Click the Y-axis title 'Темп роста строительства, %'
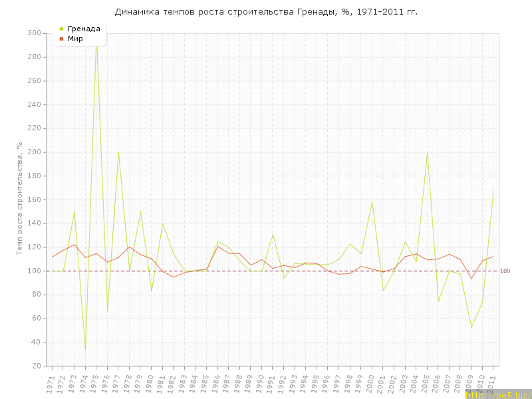Screen dimensions: 532x399 tap(20, 198)
